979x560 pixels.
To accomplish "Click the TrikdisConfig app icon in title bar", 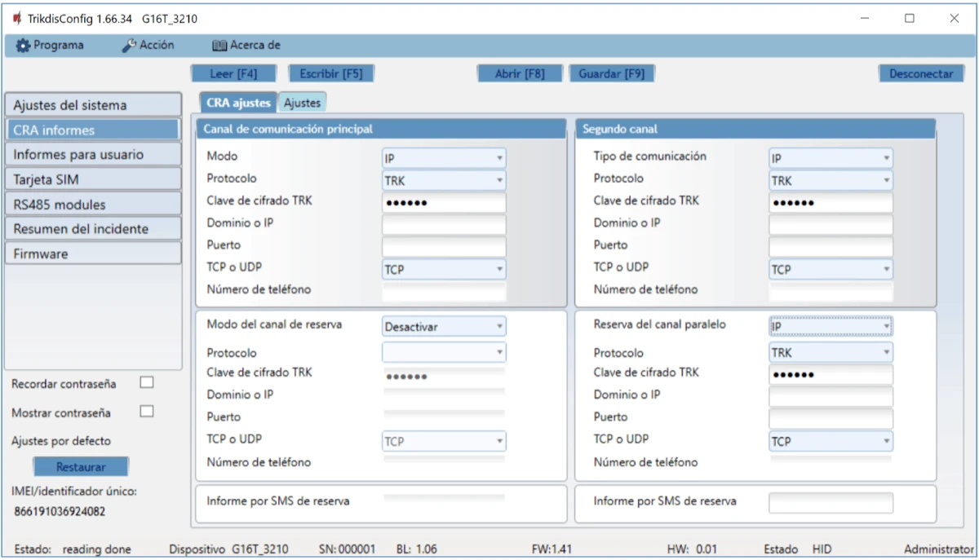I will (17, 19).
